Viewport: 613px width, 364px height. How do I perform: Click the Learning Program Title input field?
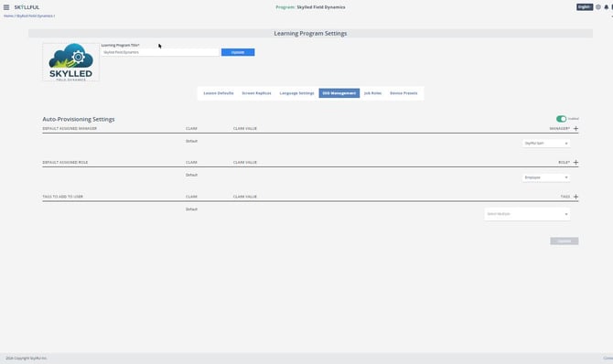tap(160, 52)
